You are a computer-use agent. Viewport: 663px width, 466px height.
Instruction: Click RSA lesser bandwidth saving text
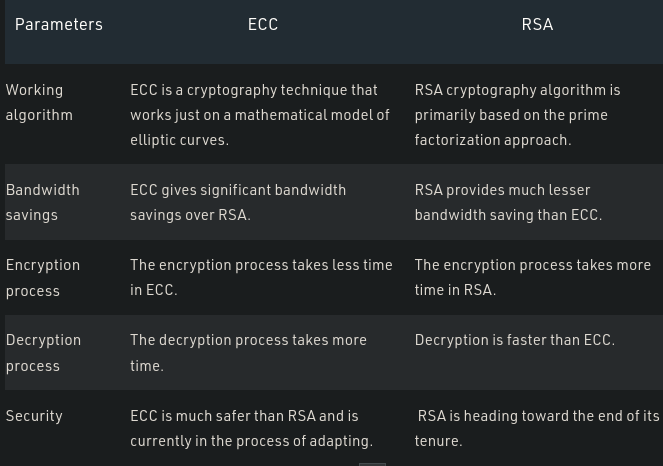point(508,202)
